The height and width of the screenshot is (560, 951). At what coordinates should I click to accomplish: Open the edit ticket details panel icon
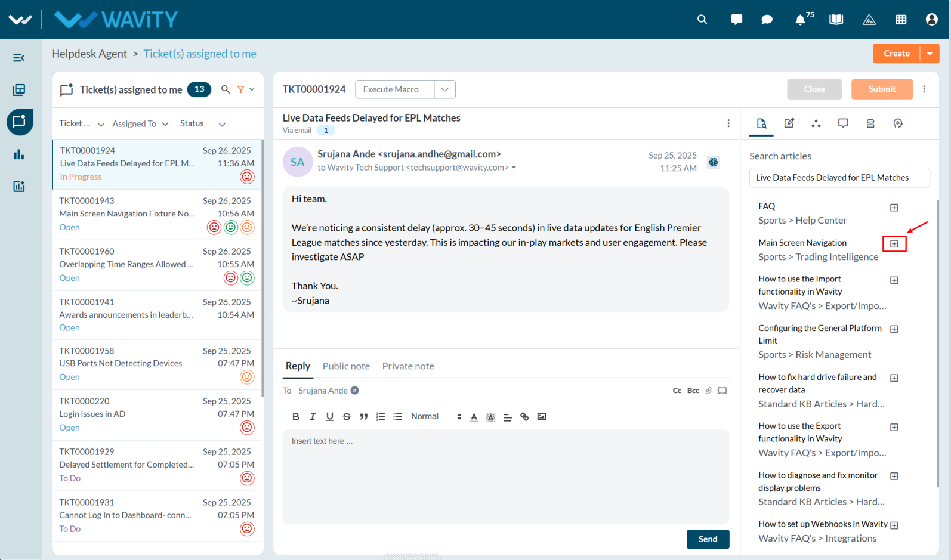click(x=789, y=123)
